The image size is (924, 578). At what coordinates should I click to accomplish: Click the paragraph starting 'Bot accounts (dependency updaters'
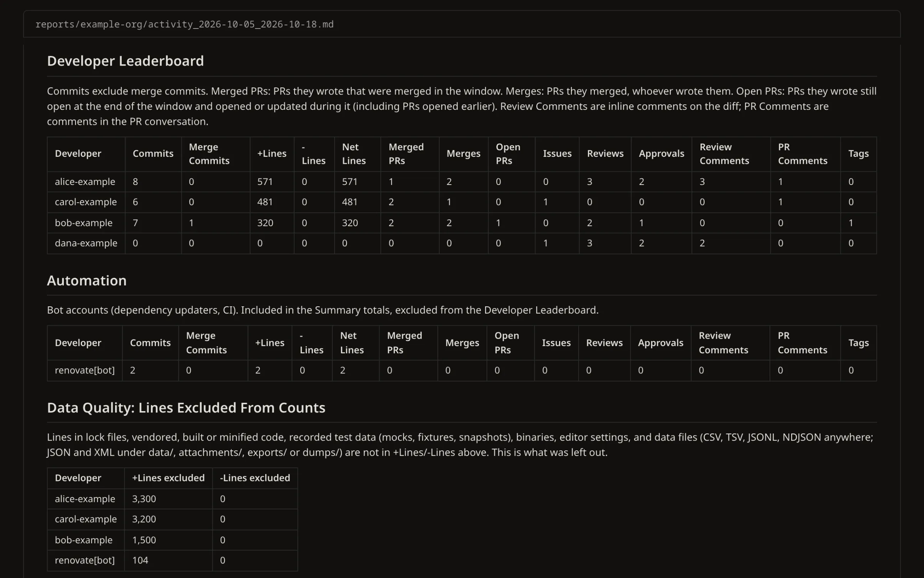(x=323, y=310)
